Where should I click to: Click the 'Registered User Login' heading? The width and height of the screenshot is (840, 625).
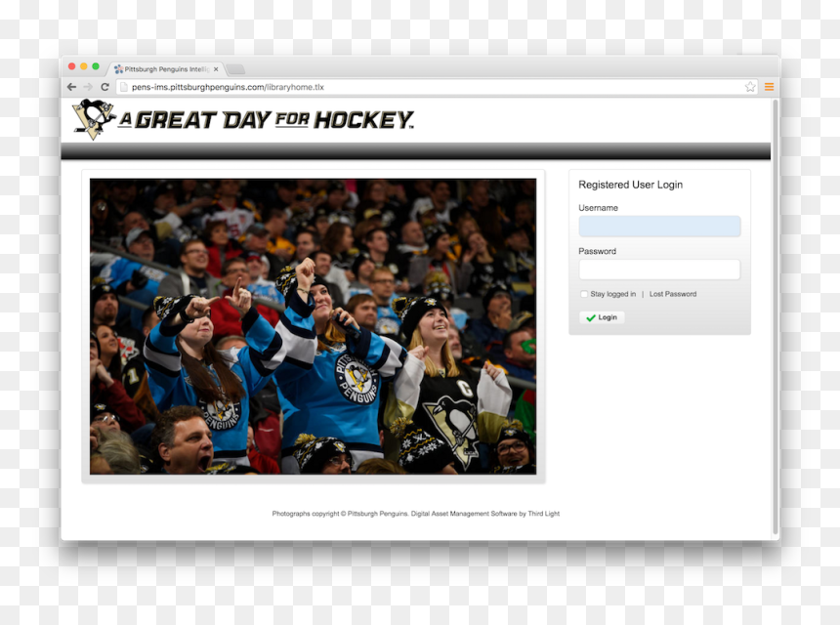coord(631,185)
